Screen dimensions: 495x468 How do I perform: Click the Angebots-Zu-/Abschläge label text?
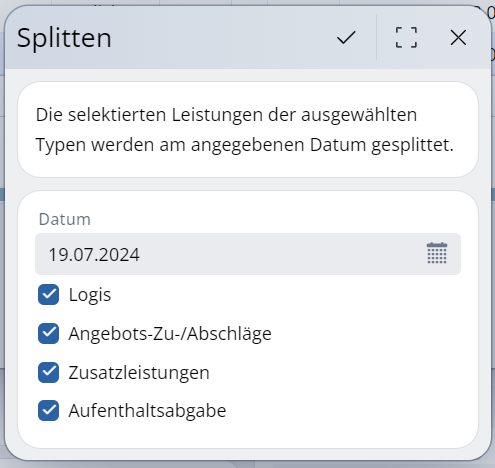(x=170, y=334)
